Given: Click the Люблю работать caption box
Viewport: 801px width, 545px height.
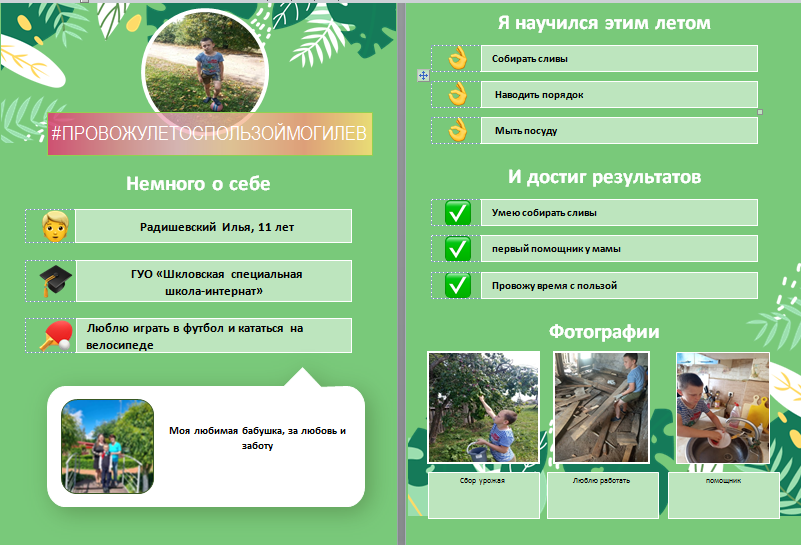Looking at the screenshot, I should [x=603, y=495].
